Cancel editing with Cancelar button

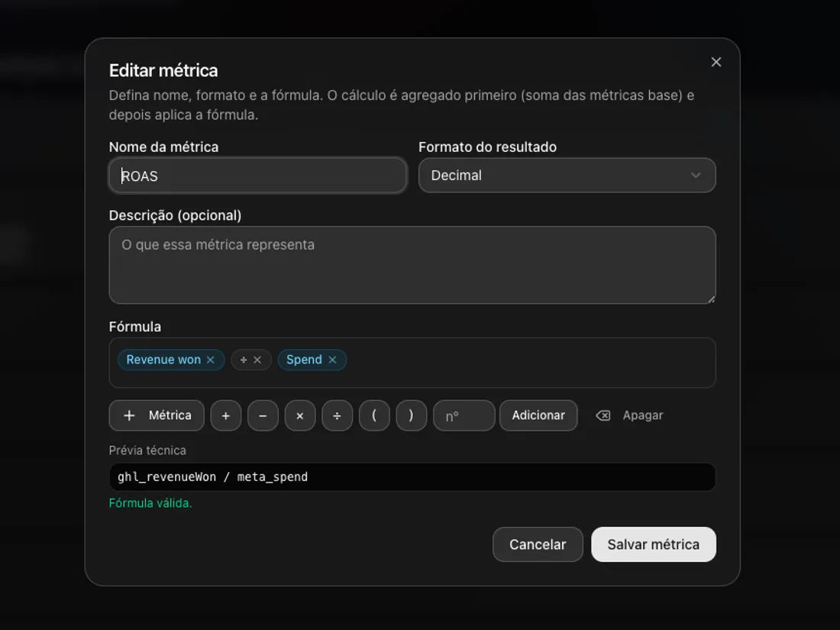(538, 544)
